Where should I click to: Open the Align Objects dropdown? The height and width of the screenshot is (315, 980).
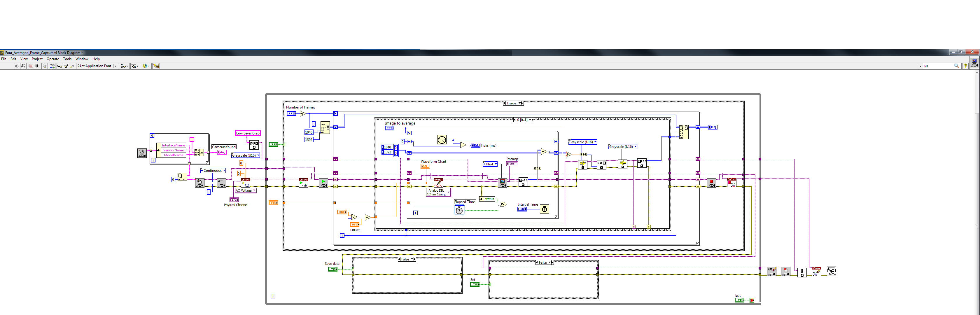125,66
